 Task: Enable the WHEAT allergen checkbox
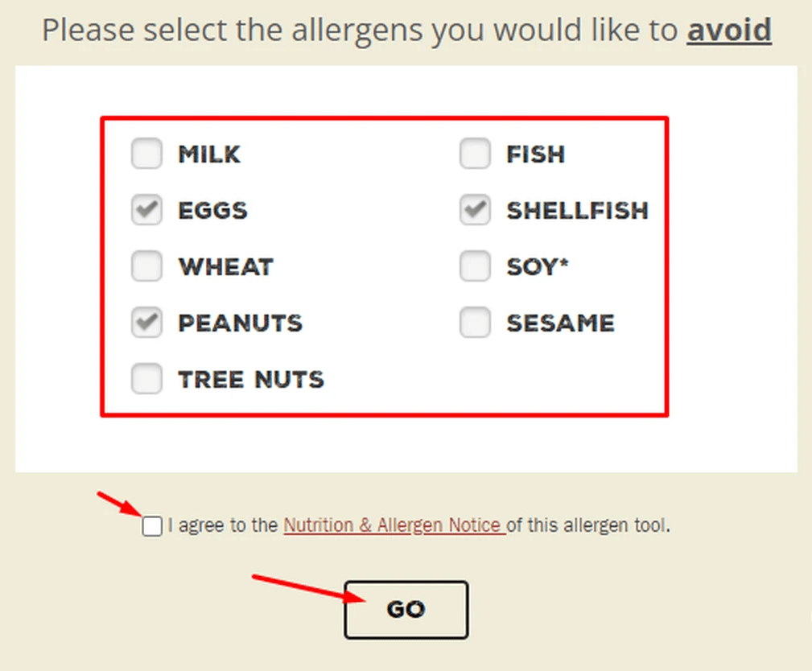[146, 266]
